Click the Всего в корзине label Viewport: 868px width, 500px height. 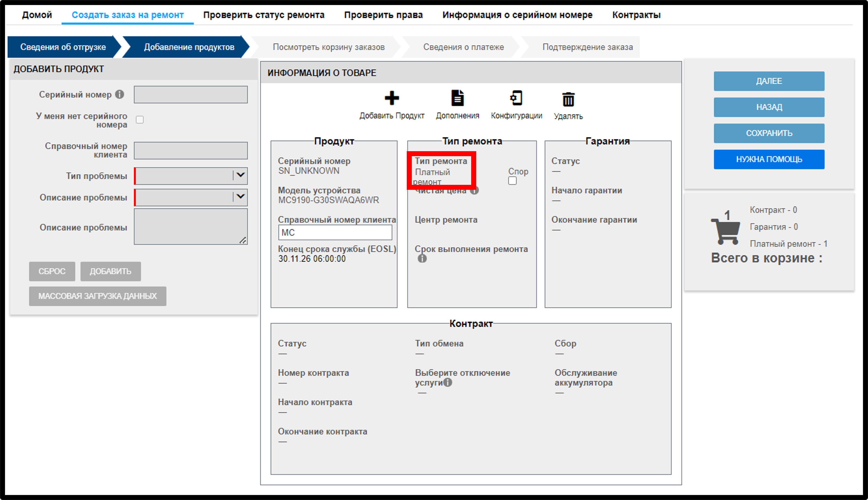766,258
